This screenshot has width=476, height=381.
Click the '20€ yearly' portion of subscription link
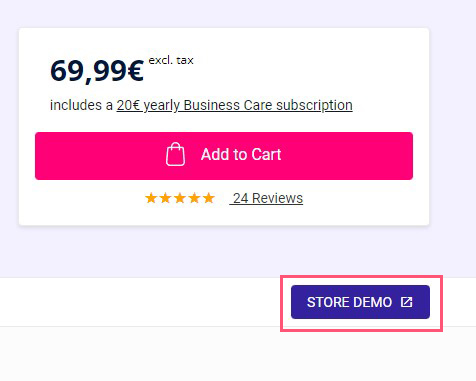click(x=148, y=105)
